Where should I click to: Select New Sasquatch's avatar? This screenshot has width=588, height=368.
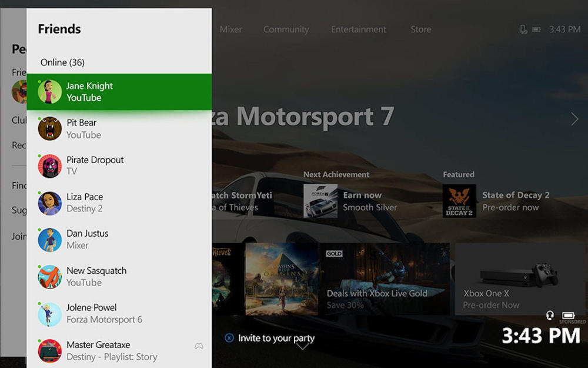49,277
